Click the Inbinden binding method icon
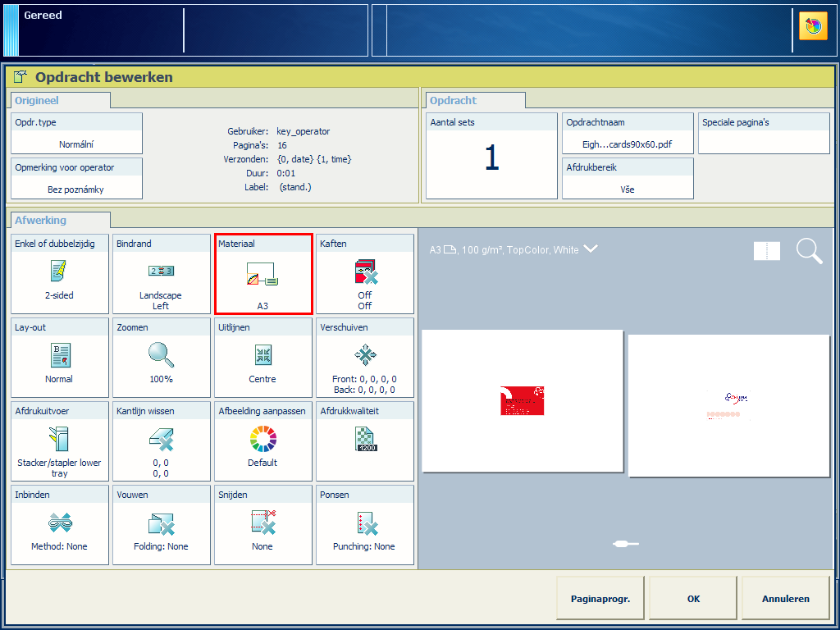Viewport: 840px width, 630px height. (x=59, y=523)
